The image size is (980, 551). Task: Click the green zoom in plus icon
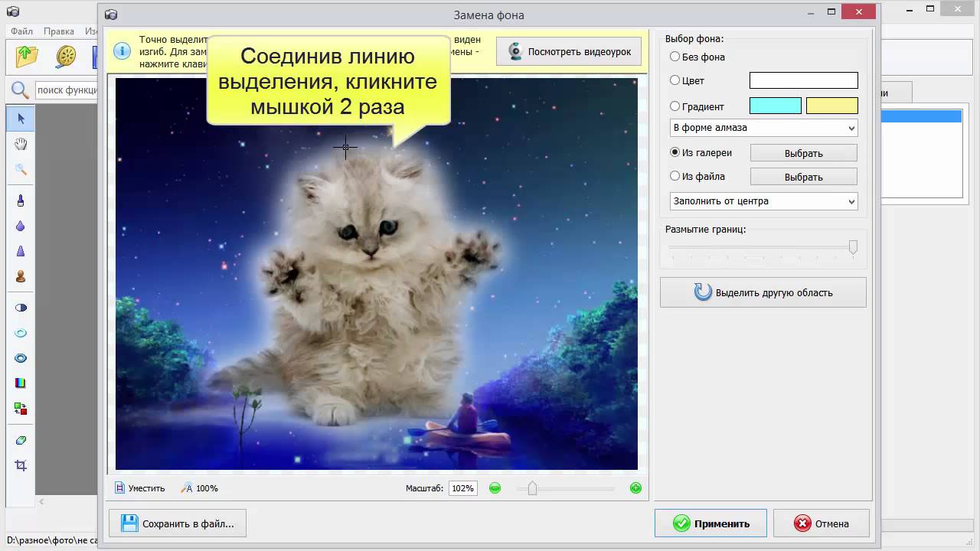635,488
